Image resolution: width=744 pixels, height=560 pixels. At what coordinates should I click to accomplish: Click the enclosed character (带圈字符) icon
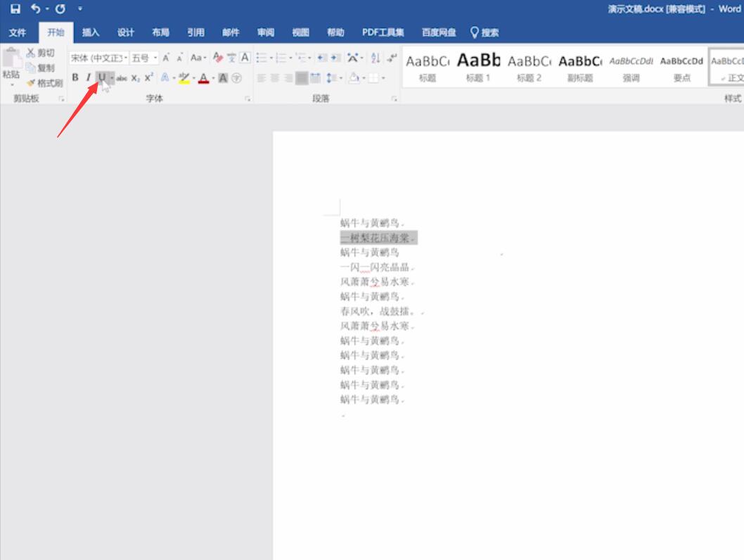click(236, 78)
